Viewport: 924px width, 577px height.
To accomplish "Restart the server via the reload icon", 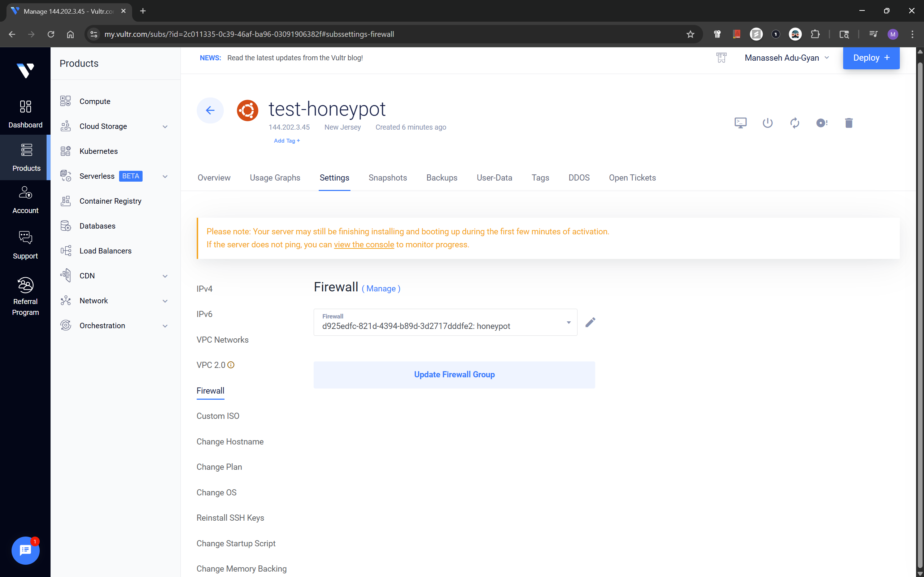I will point(794,123).
